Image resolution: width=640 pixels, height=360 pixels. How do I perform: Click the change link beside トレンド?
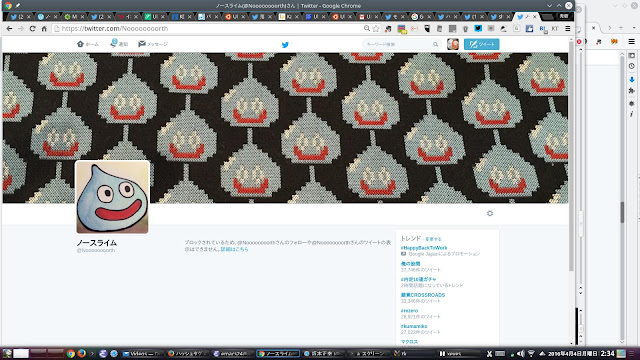(x=433, y=239)
